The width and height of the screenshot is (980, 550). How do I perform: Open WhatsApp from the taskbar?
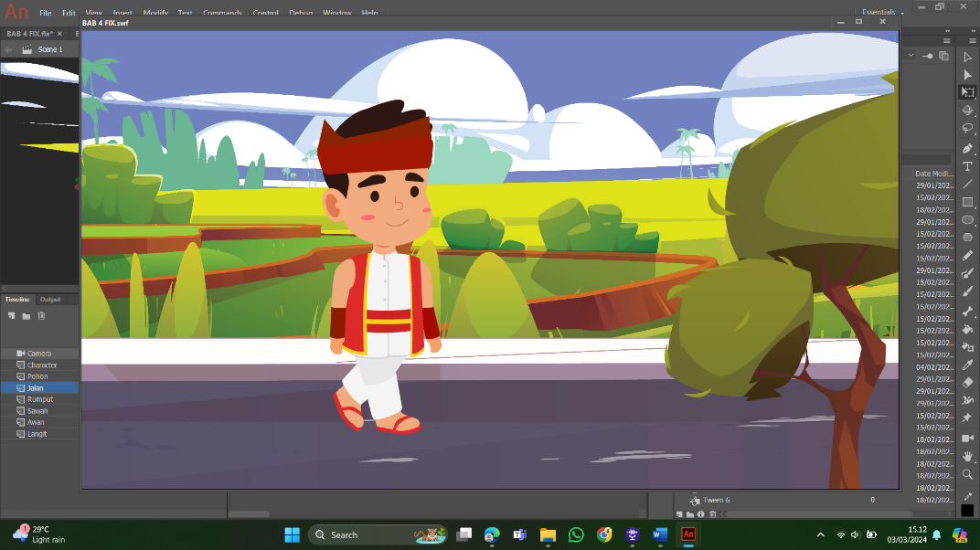click(576, 535)
